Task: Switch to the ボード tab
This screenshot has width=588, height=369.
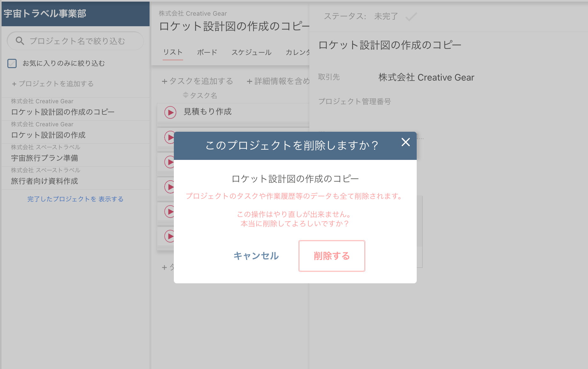Action: [207, 52]
